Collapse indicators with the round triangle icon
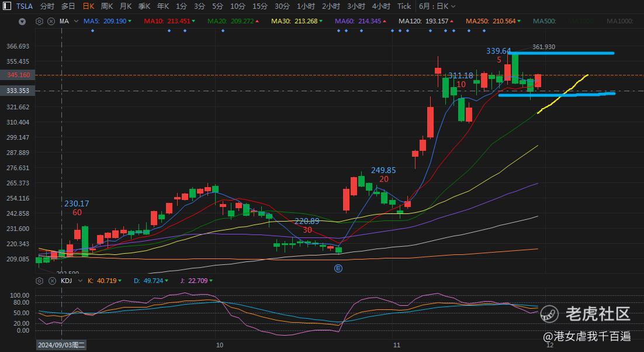This screenshot has height=352, width=644. 22,22
